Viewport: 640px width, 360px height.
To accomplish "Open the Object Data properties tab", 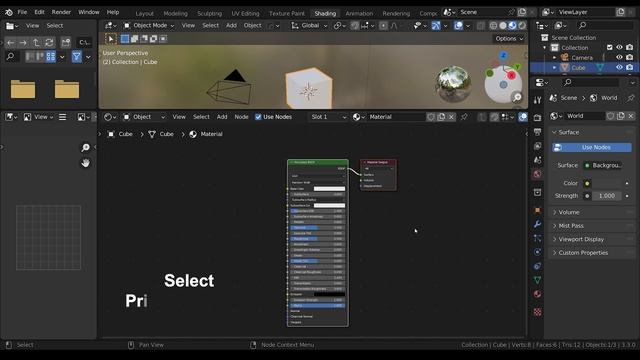I will [x=538, y=280].
